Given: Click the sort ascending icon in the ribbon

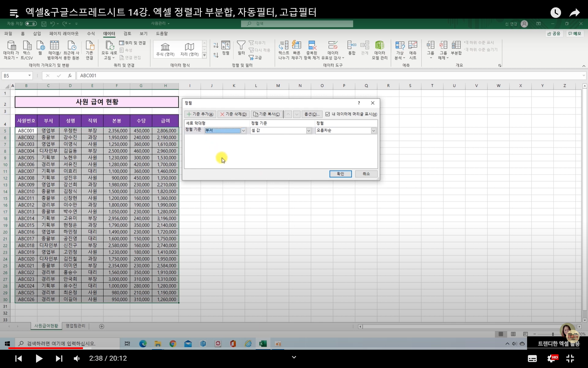Looking at the screenshot, I should [x=216, y=45].
